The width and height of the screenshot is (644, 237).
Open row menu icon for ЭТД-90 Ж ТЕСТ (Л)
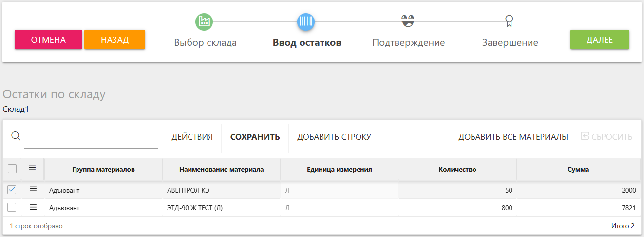coord(33,207)
